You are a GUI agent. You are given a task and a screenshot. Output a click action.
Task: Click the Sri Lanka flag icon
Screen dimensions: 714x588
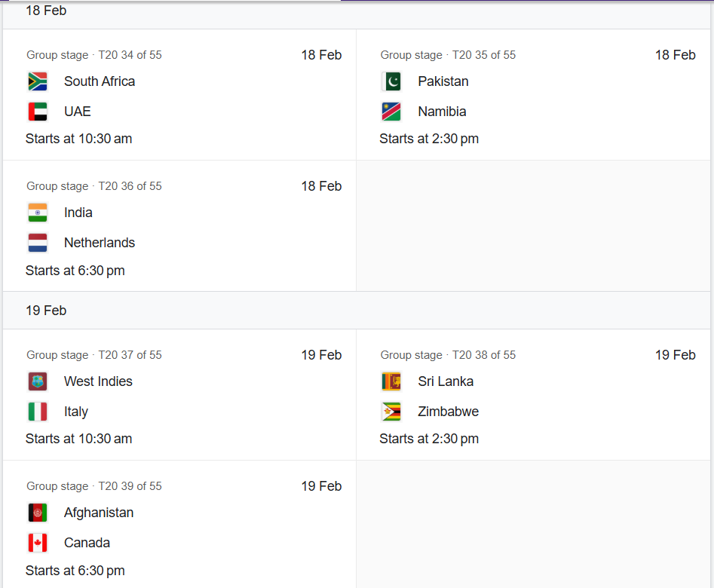[x=391, y=381]
